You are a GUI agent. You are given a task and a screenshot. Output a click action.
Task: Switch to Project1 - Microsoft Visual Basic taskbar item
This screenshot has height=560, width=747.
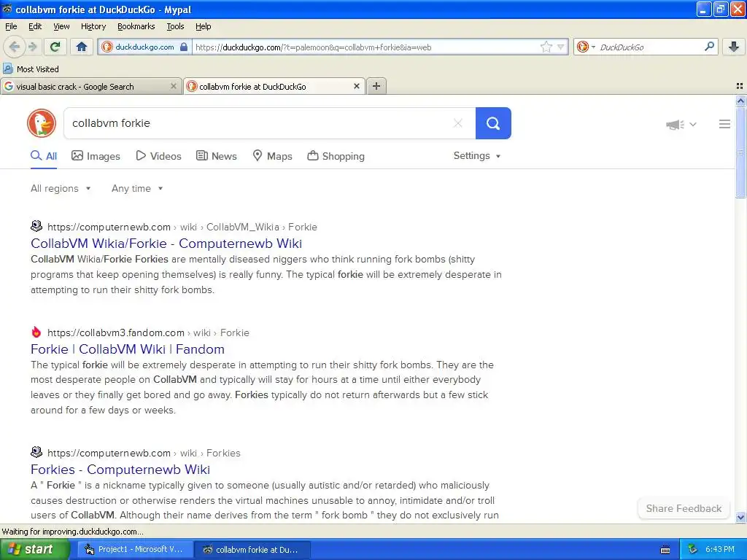pyautogui.click(x=135, y=550)
